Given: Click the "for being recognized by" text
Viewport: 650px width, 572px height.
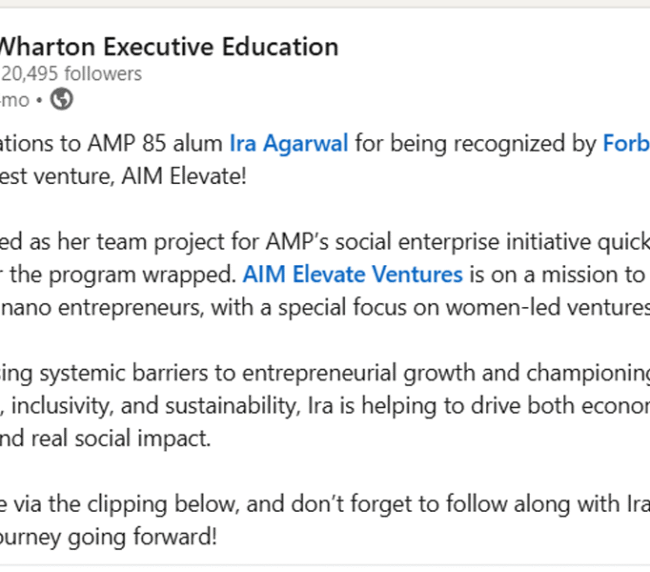Looking at the screenshot, I should (475, 143).
